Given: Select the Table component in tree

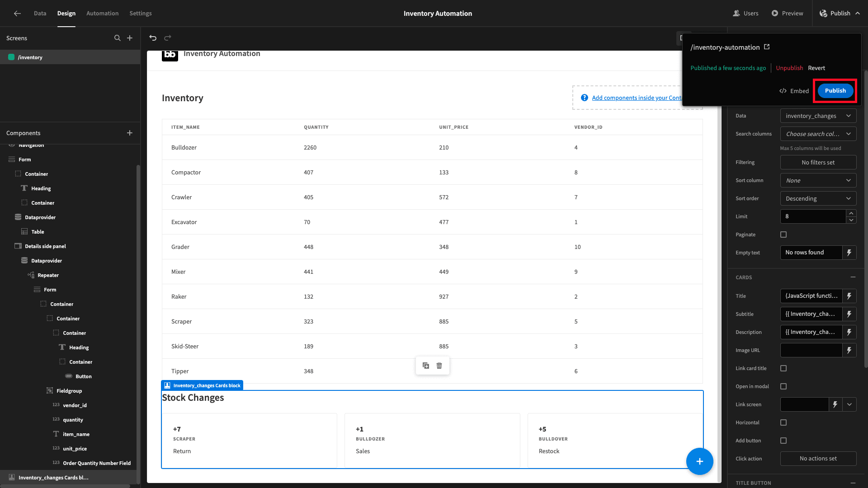Looking at the screenshot, I should tap(38, 232).
